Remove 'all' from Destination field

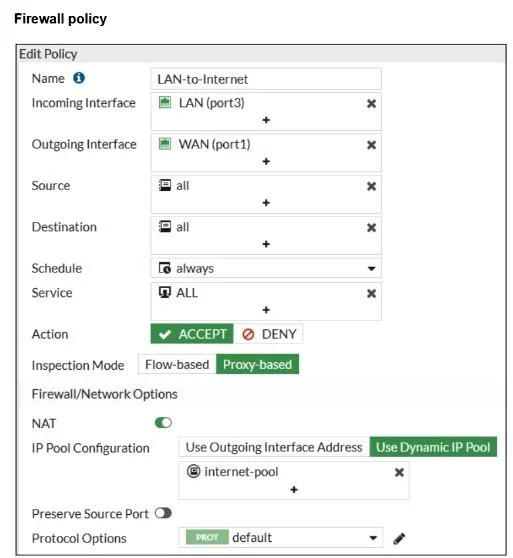(x=371, y=227)
